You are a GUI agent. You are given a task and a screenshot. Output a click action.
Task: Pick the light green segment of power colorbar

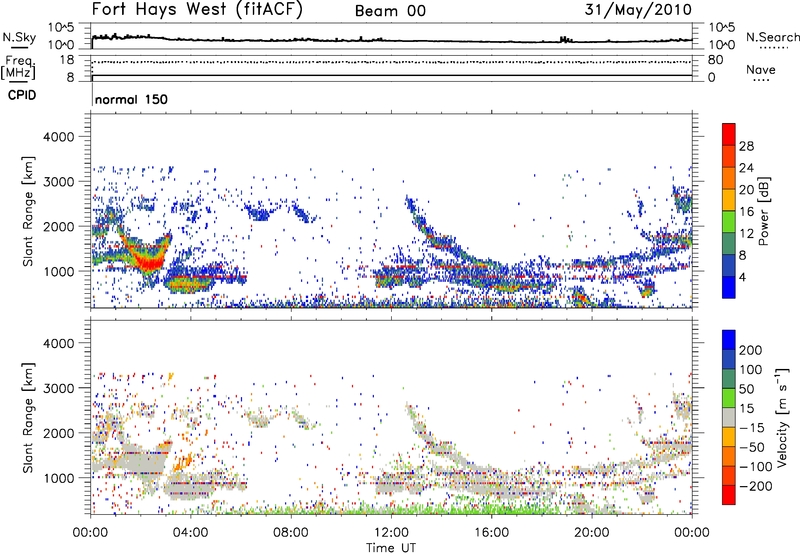[x=729, y=222]
